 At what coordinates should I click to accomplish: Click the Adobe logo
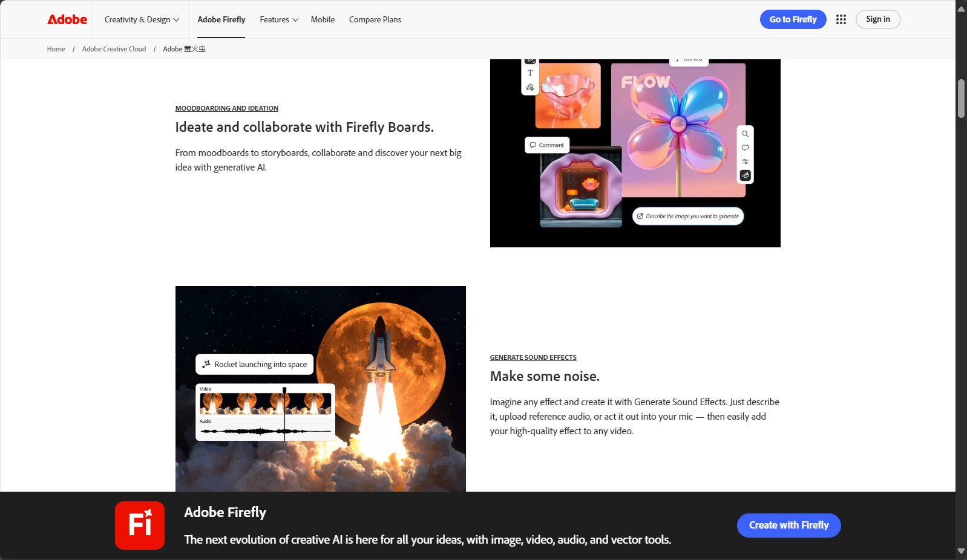[x=67, y=19]
